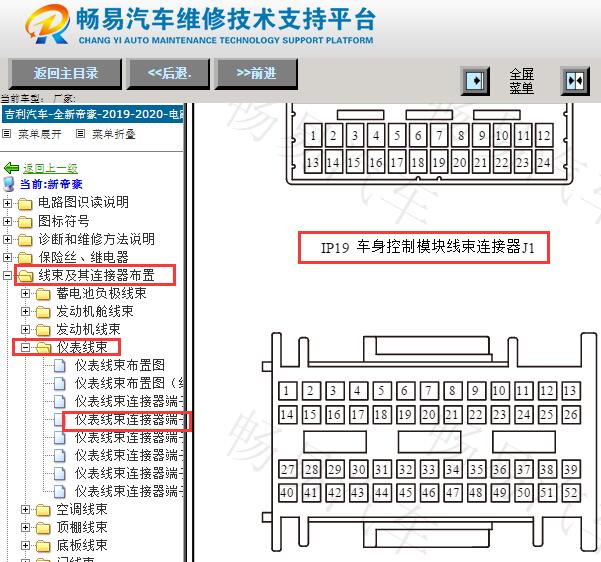
Task: Click the 返回上一级 link
Action: click(x=50, y=168)
